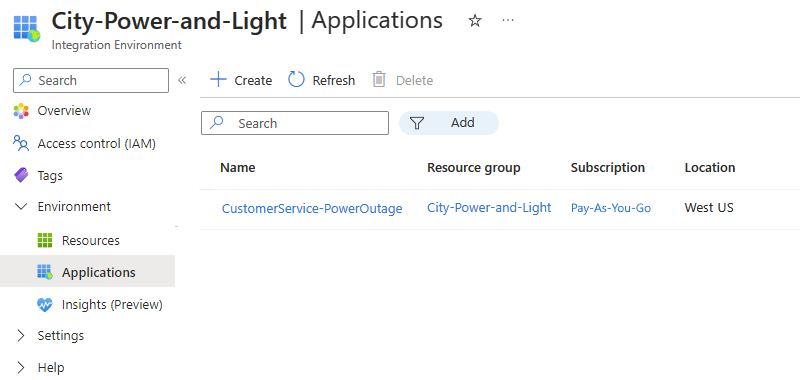Expand the Help section
This screenshot has width=800, height=380.
21,367
